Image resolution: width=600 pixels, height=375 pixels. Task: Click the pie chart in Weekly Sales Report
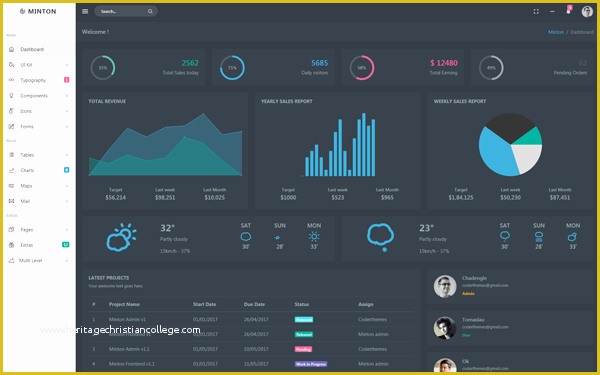tap(510, 145)
